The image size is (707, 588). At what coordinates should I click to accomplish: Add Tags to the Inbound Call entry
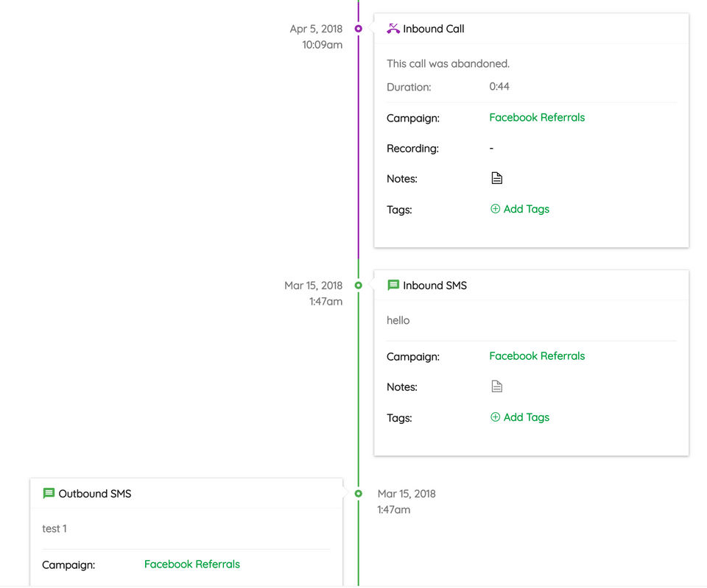coord(520,209)
